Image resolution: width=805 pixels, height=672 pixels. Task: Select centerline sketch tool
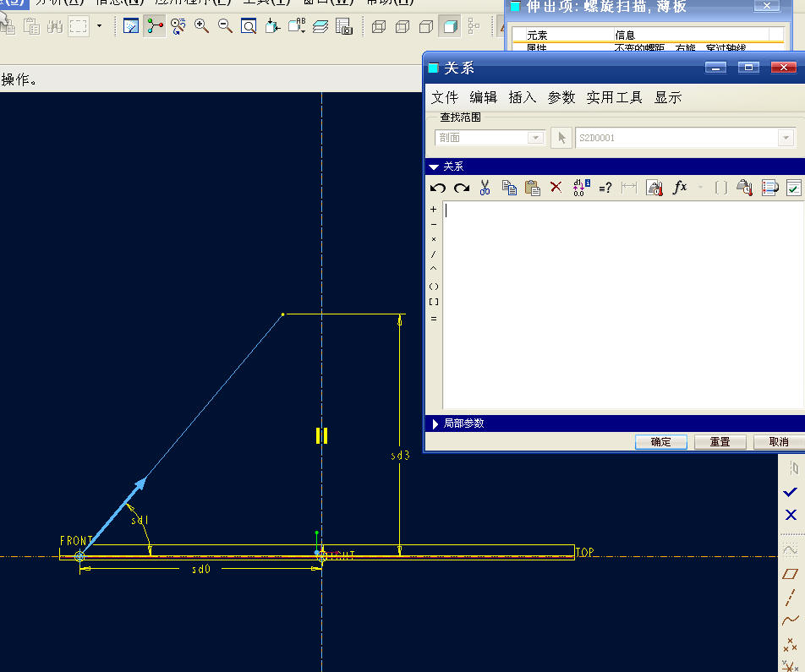pos(791,597)
